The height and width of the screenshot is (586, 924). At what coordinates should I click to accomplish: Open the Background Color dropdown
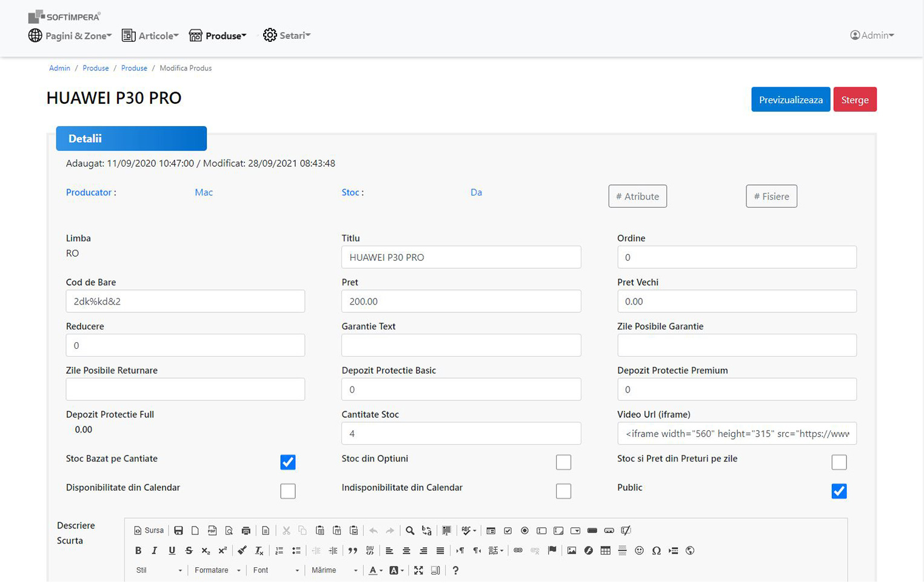(x=397, y=570)
